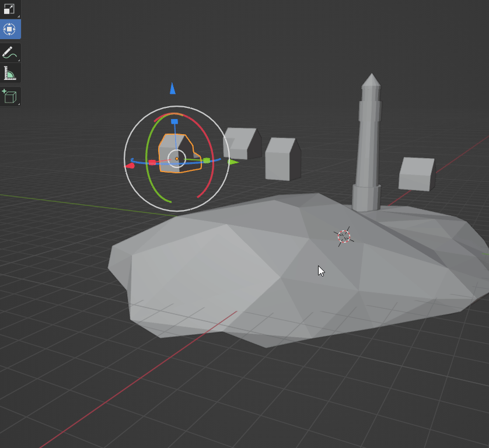
Task: Select the Scale tool in the toolbar
Action: click(10, 9)
